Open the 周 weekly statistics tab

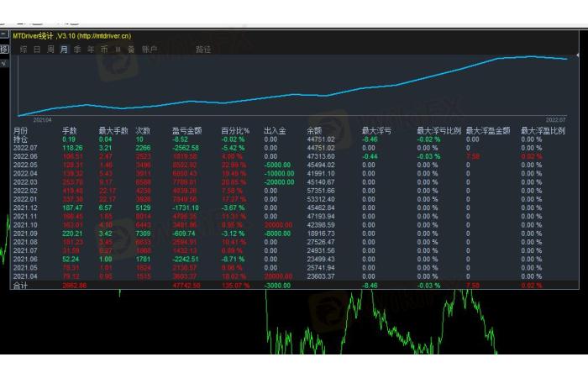click(50, 50)
